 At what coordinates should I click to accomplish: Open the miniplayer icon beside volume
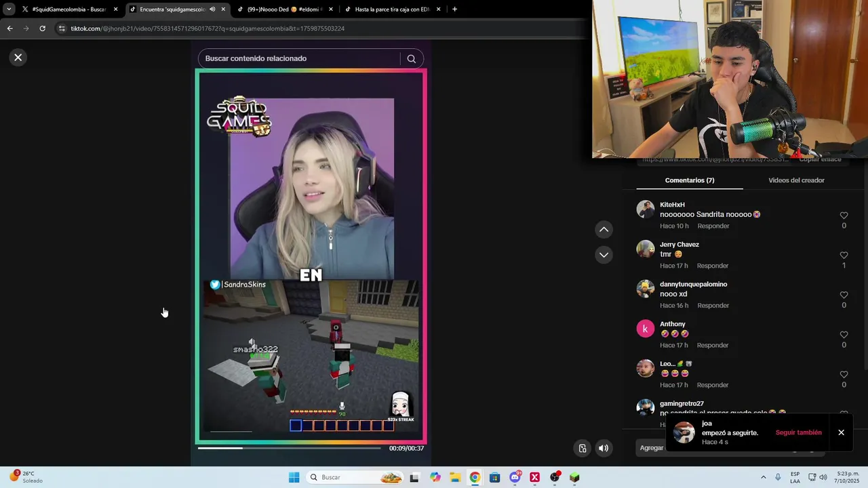pos(582,448)
